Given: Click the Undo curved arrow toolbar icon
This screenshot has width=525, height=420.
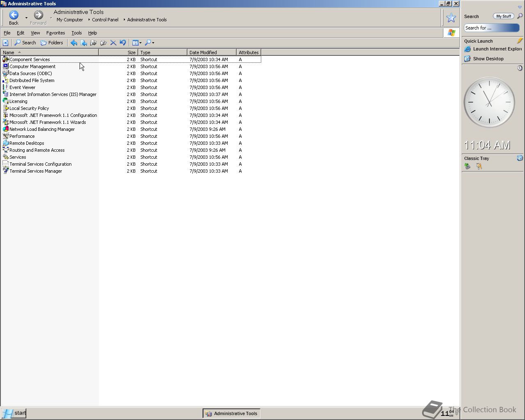Looking at the screenshot, I should (x=123, y=43).
